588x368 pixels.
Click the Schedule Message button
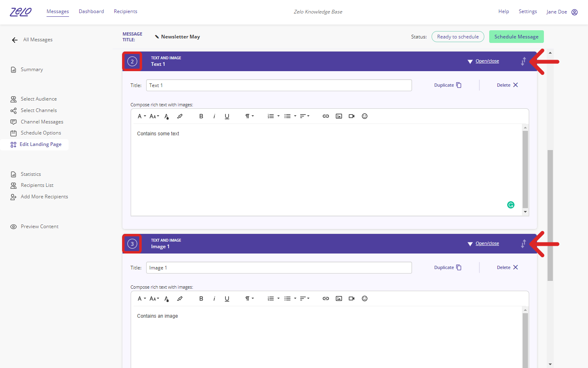tap(516, 37)
